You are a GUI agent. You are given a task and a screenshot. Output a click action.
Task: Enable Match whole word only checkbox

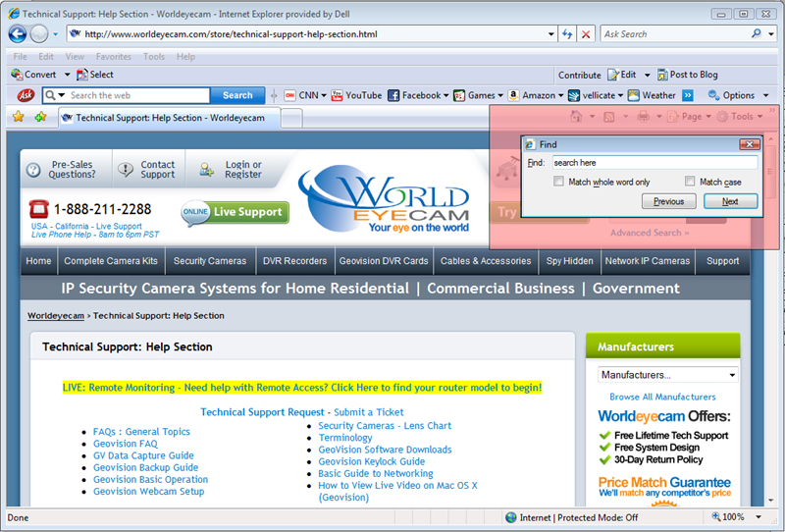pos(558,182)
